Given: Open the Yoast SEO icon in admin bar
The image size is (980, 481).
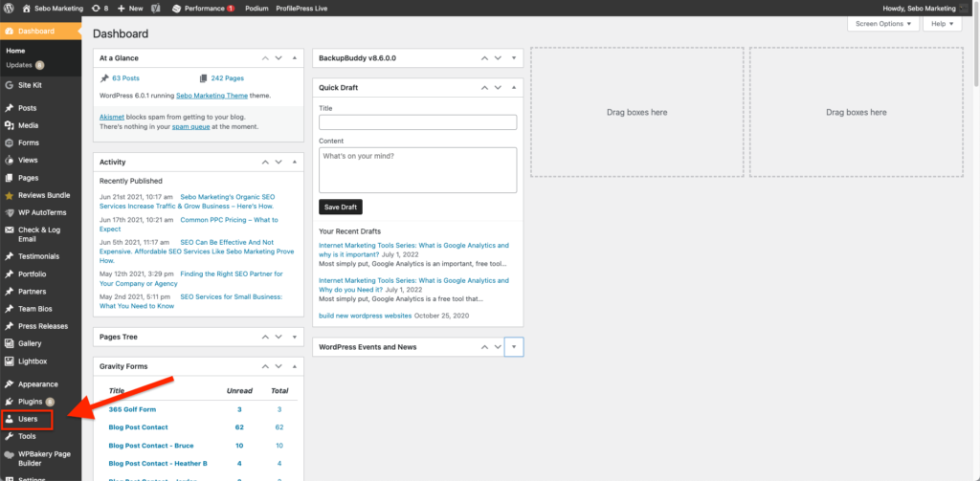Looking at the screenshot, I should [x=156, y=8].
